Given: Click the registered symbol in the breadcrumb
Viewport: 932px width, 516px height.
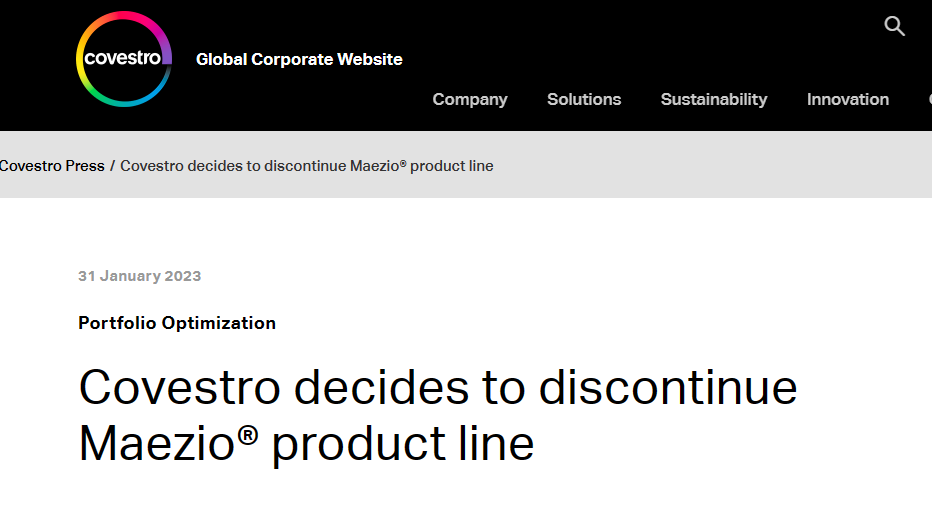Looking at the screenshot, I should pos(403,162).
